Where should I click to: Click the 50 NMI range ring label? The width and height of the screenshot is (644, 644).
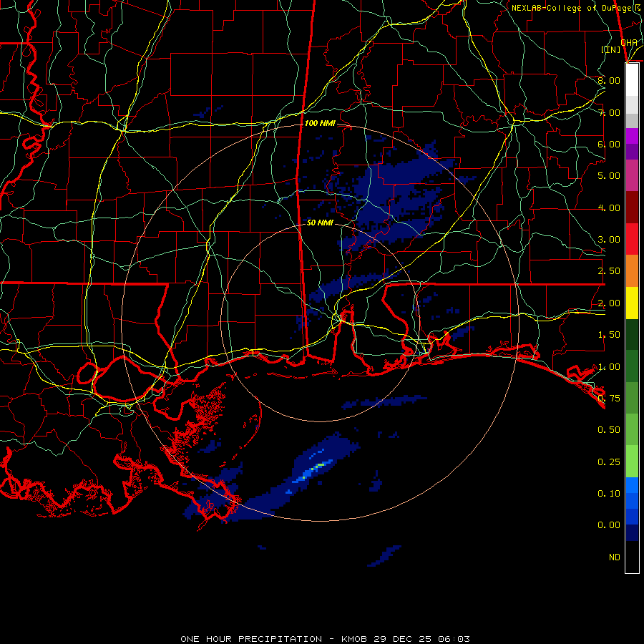320,223
